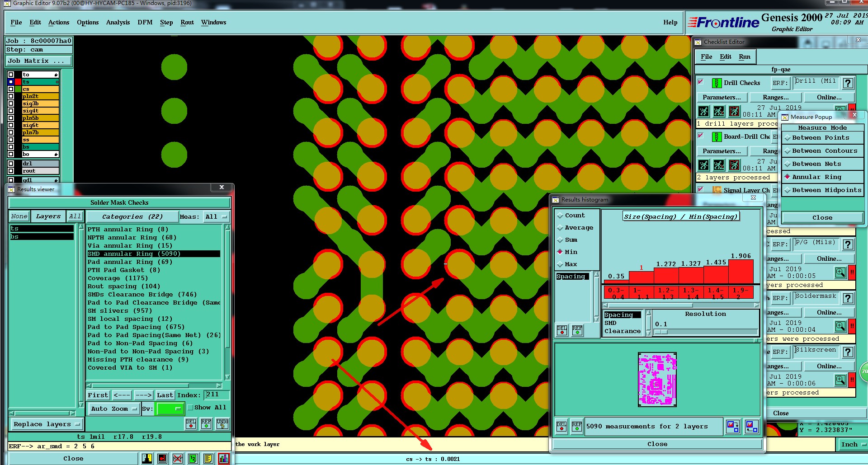Click the DEL icon under histogram Spacing list
The image size is (868, 465).
pyautogui.click(x=562, y=330)
